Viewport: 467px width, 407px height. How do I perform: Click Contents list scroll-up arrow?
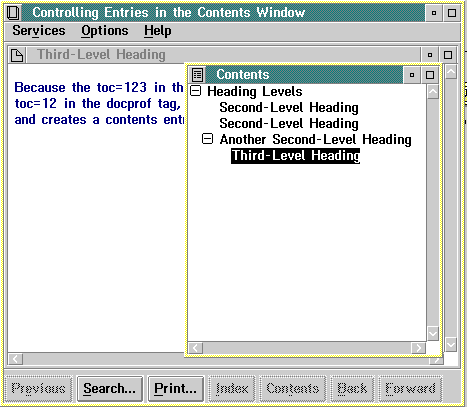(x=433, y=92)
